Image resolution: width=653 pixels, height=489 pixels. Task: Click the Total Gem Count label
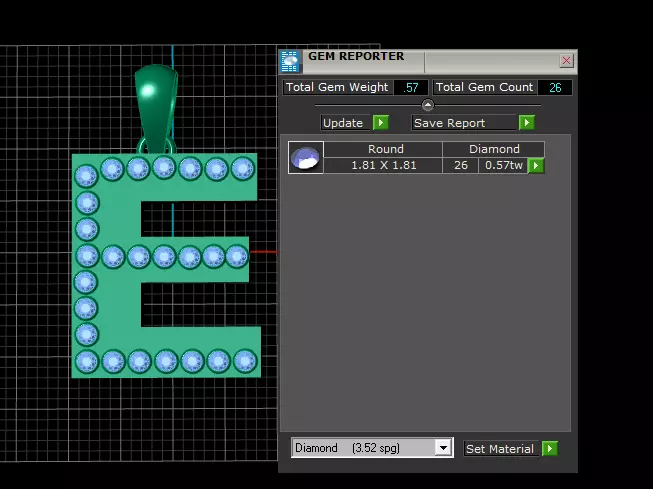[x=484, y=87]
